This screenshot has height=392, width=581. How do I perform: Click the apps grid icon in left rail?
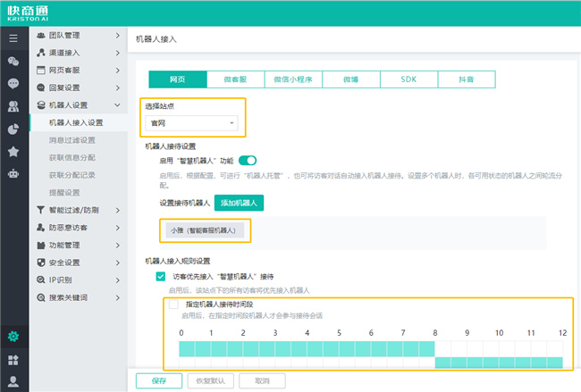(x=13, y=359)
